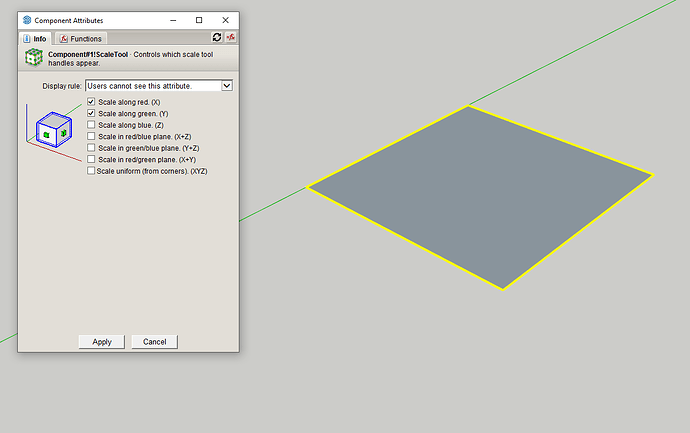
Task: Click the Cancel button
Action: (154, 342)
